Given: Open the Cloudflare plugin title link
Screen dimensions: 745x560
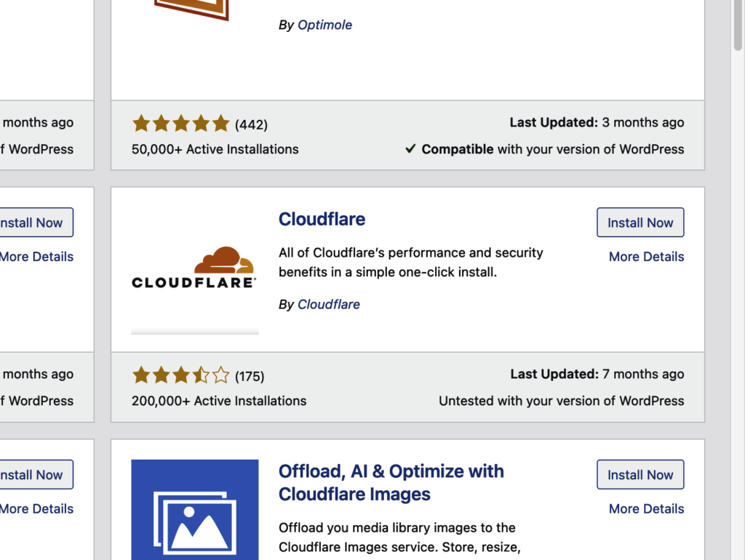Looking at the screenshot, I should click(x=322, y=220).
